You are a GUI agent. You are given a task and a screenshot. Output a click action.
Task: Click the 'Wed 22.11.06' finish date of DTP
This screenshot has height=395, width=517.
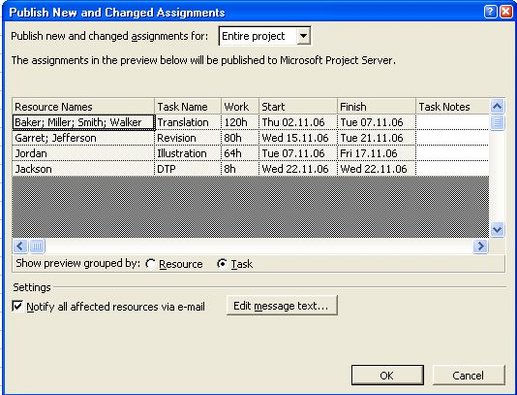pyautogui.click(x=377, y=169)
